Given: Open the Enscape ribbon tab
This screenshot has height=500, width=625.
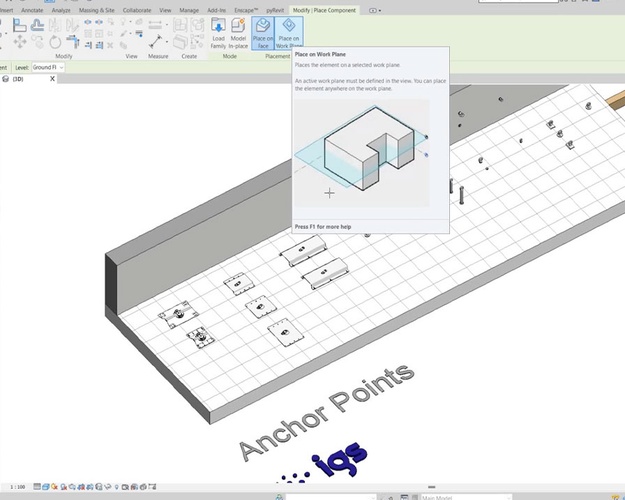Looking at the screenshot, I should (x=246, y=10).
